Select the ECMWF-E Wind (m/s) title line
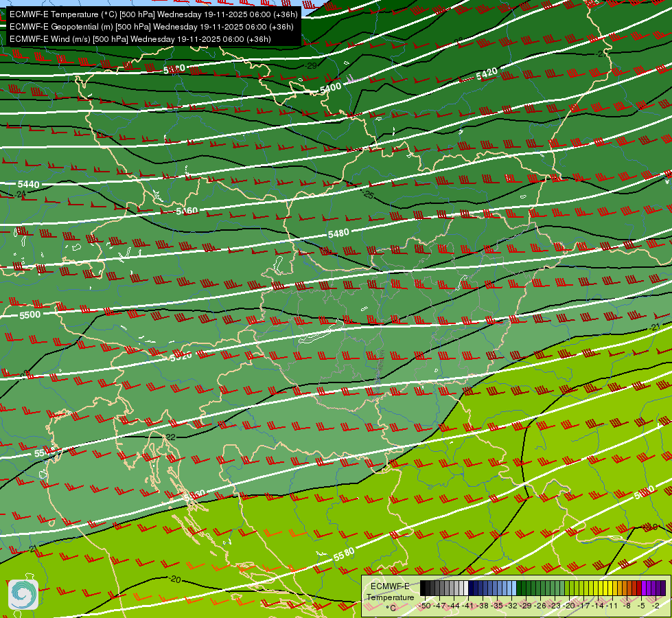This screenshot has width=672, height=618. [140, 39]
